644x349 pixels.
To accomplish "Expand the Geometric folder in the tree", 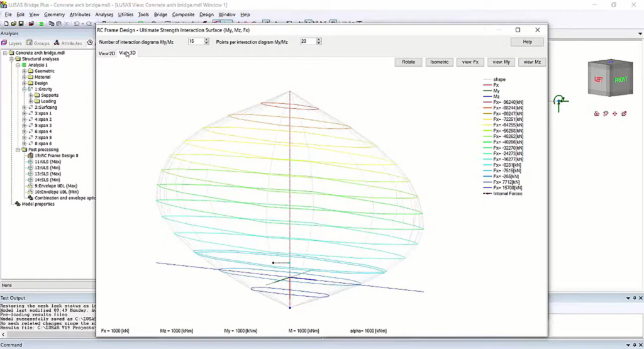I will tap(24, 71).
